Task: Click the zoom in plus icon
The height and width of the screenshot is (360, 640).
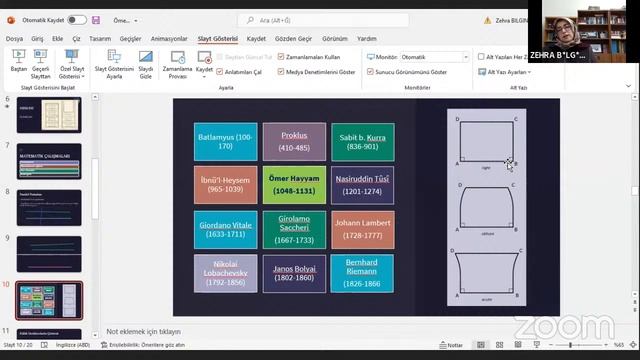Action: pos(606,345)
